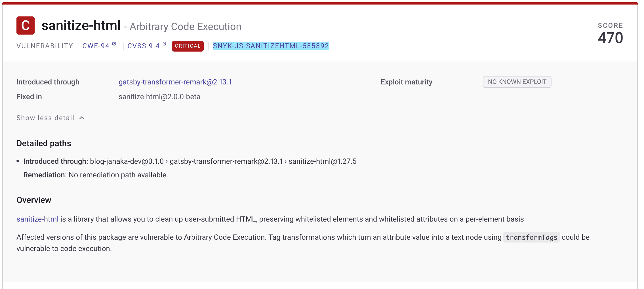Click the score value 470

(611, 38)
